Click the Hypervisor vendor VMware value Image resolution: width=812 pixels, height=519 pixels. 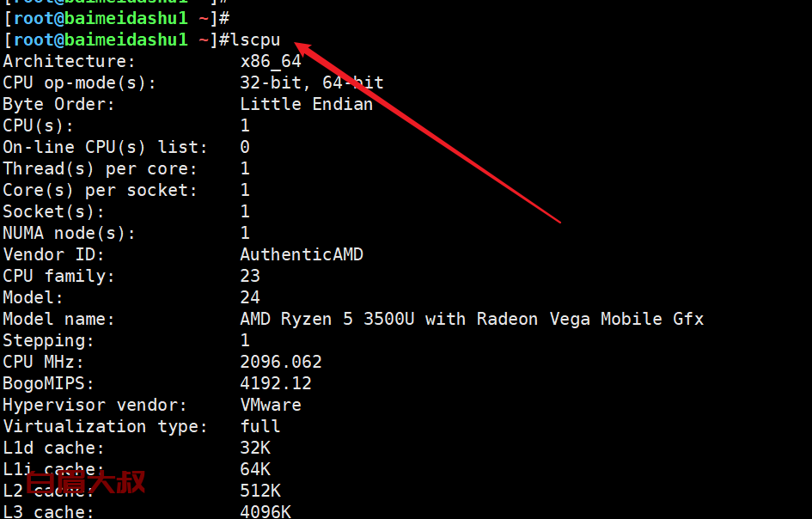tap(271, 405)
